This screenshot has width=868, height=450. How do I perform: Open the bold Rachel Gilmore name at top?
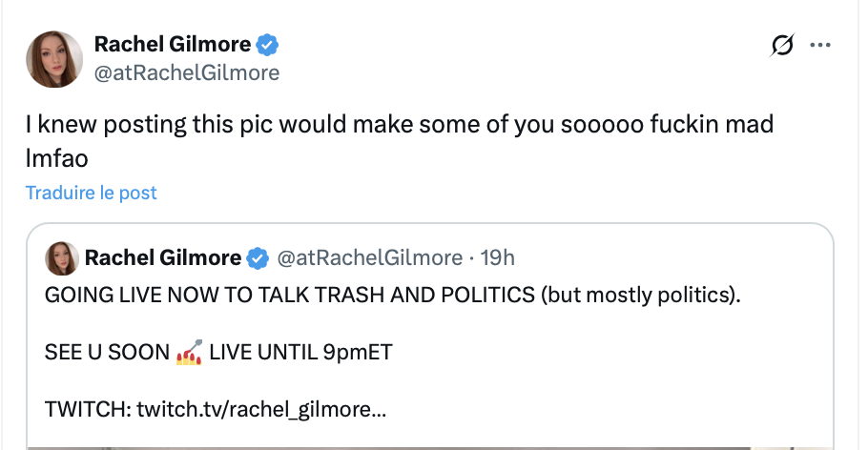pyautogui.click(x=173, y=44)
